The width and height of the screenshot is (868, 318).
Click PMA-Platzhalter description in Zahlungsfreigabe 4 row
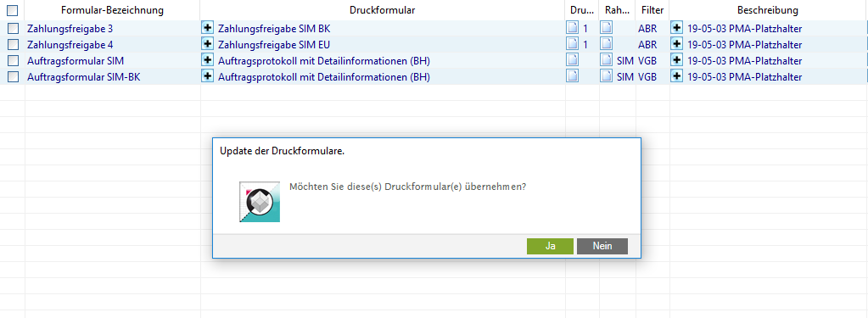click(x=745, y=45)
